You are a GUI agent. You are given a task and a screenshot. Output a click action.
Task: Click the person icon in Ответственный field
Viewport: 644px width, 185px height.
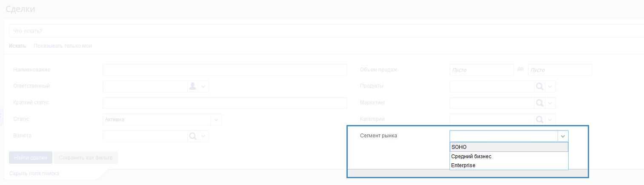(x=192, y=86)
